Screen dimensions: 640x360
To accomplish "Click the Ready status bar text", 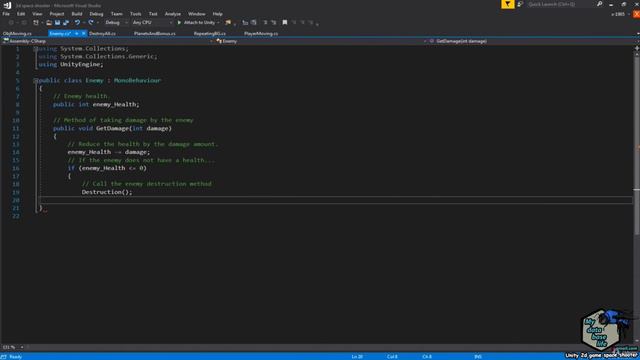I will click(x=16, y=357).
